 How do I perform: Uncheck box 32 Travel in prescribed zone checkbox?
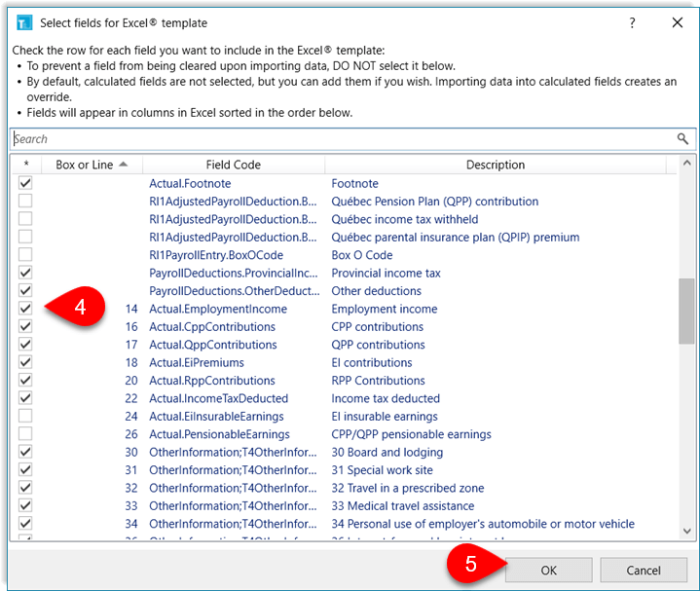(x=25, y=488)
